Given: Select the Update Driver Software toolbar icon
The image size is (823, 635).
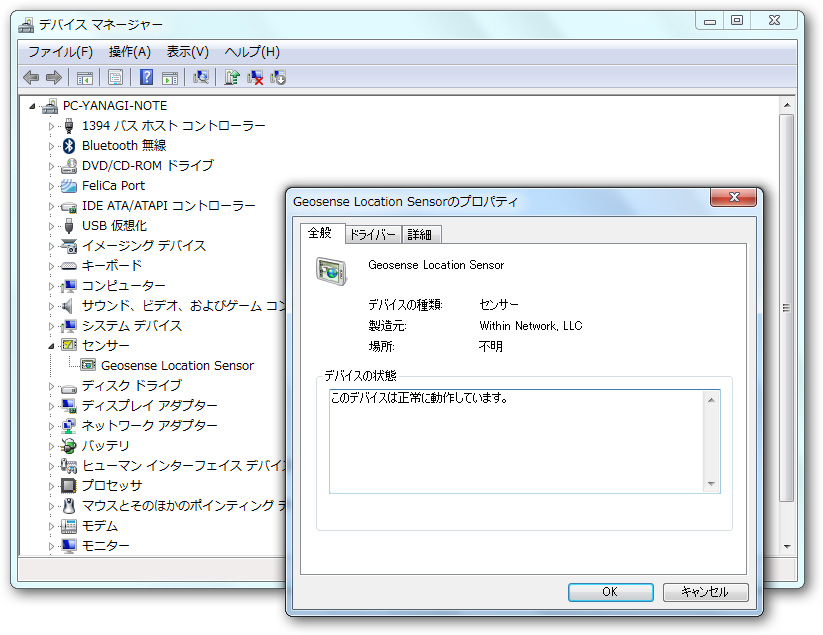Looking at the screenshot, I should (x=231, y=78).
